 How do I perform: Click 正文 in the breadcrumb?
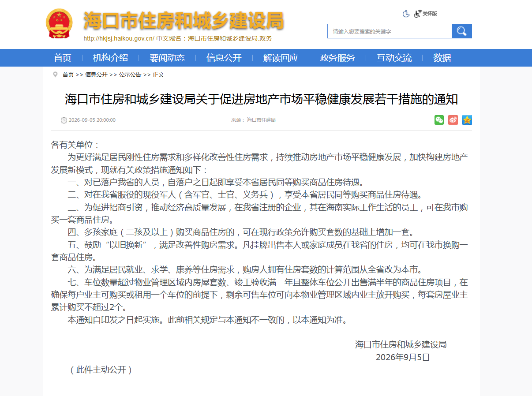[x=158, y=75]
